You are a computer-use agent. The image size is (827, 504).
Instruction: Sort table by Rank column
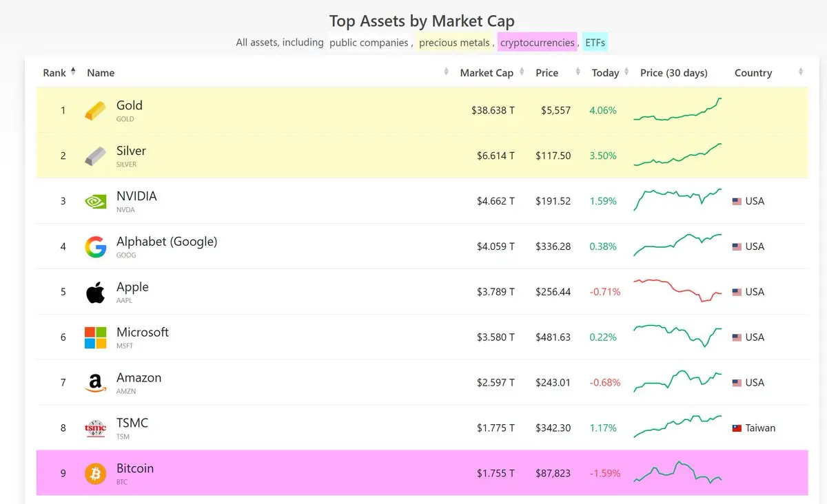pyautogui.click(x=59, y=73)
